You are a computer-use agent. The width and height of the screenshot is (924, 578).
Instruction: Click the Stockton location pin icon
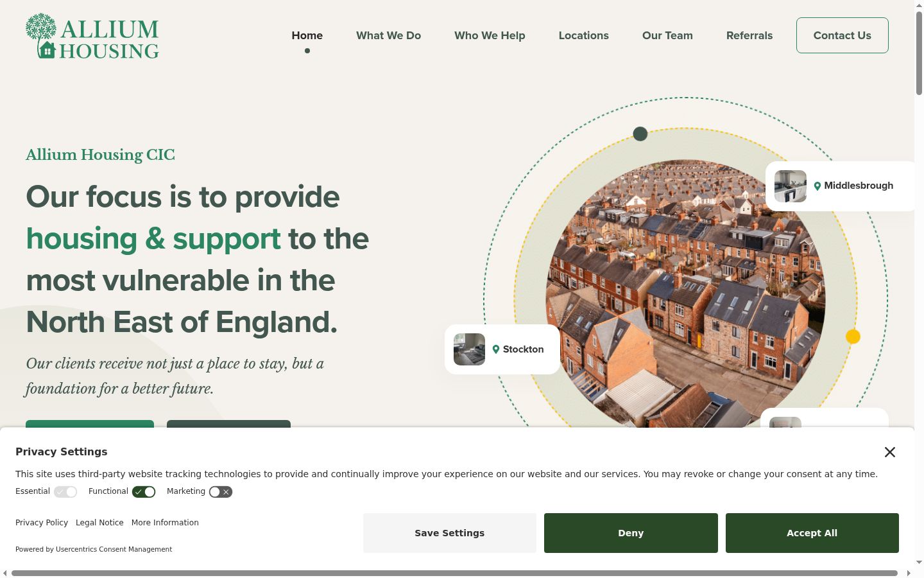pos(496,349)
